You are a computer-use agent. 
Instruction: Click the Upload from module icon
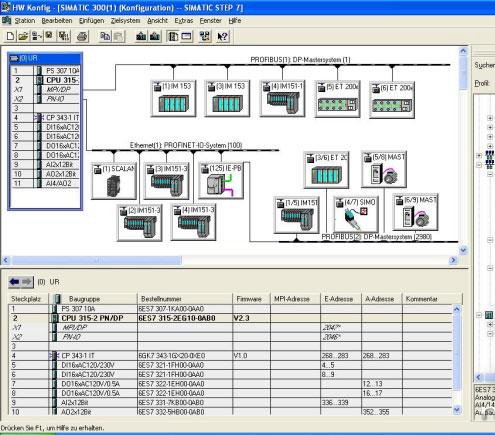[x=155, y=36]
